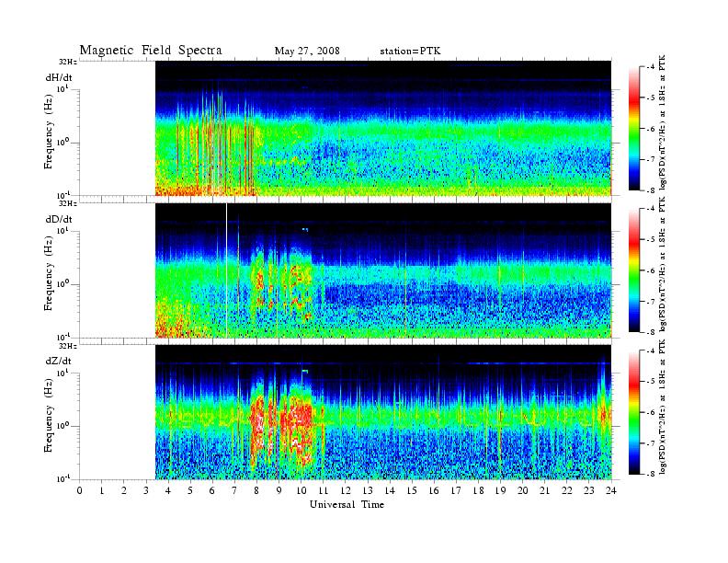
Task: Click the "32Hz" label atop dH/dt panel
Action: (x=68, y=62)
